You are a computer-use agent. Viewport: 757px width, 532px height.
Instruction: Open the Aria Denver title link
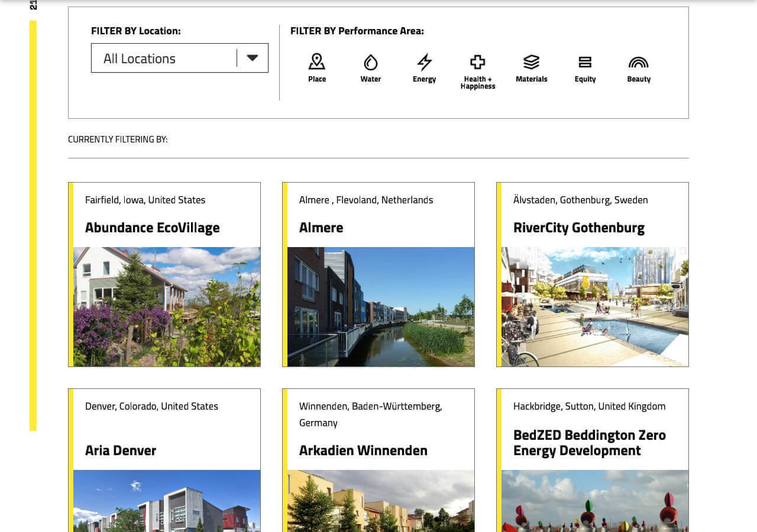(x=121, y=450)
